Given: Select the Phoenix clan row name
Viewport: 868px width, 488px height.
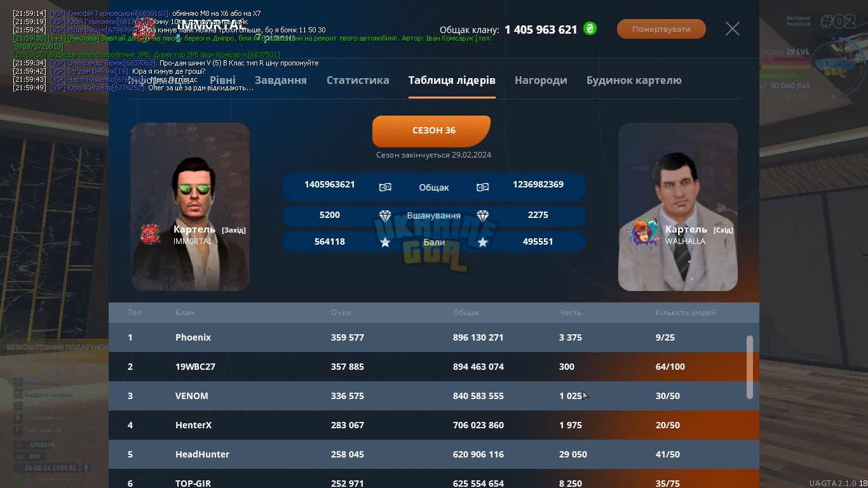Looking at the screenshot, I should click(x=193, y=337).
